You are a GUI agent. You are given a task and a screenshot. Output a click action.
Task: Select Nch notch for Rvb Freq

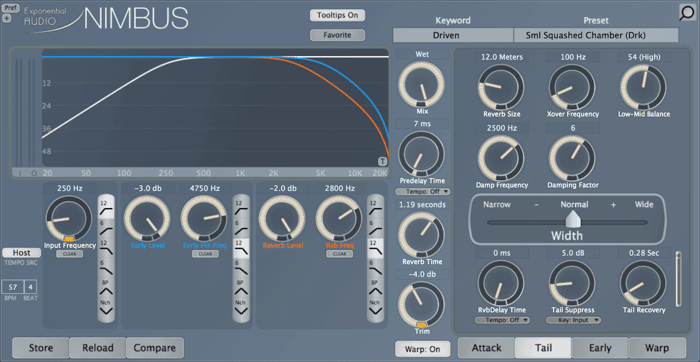[375, 307]
